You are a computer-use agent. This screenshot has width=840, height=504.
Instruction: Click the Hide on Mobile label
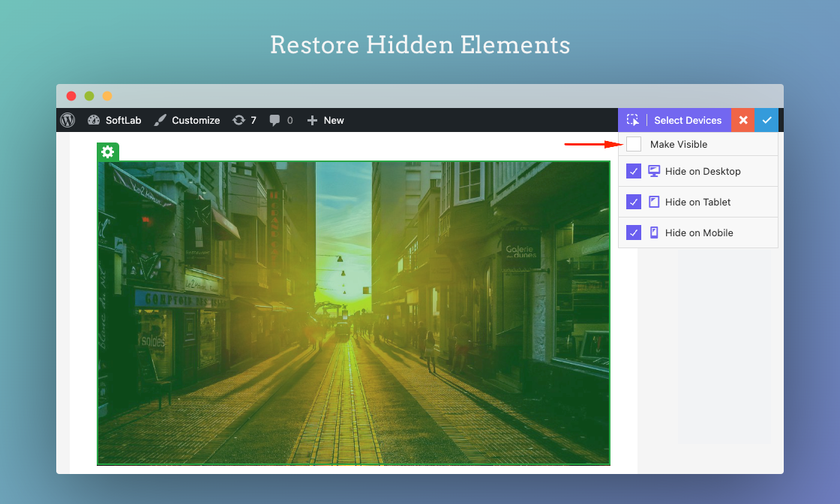[699, 232]
